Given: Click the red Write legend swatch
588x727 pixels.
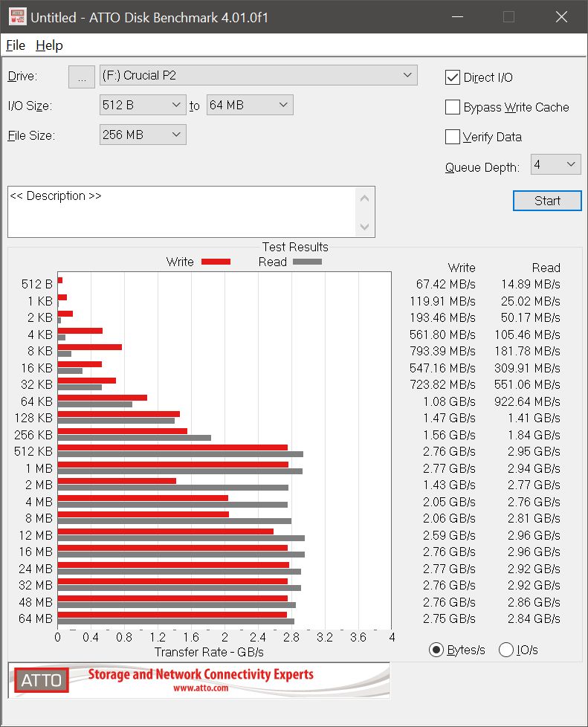Looking at the screenshot, I should pyautogui.click(x=216, y=262).
